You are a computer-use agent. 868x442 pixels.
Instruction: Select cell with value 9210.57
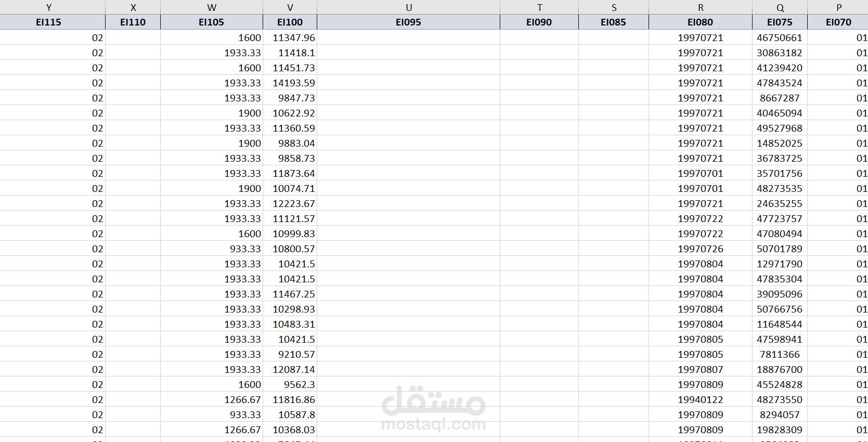coord(290,354)
